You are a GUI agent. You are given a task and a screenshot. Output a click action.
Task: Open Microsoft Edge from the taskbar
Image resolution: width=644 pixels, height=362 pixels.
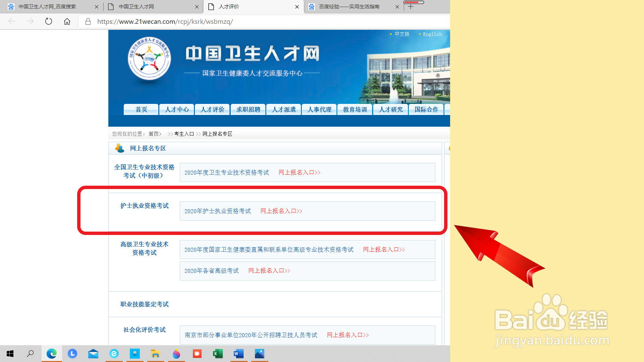pyautogui.click(x=52, y=354)
